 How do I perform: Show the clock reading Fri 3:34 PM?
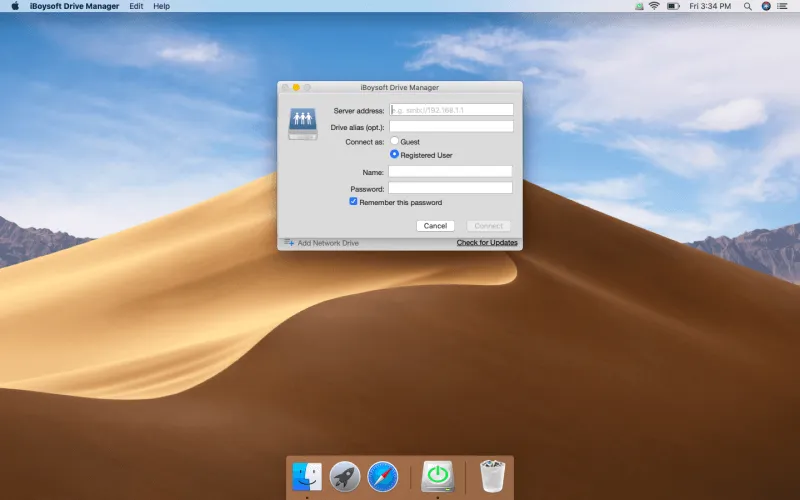(710, 6)
